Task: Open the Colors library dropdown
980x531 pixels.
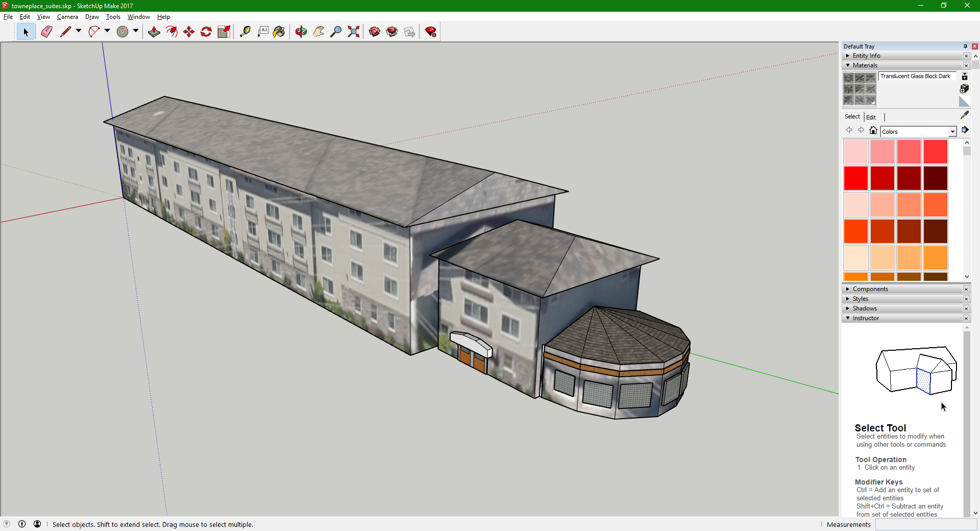Action: click(x=952, y=132)
